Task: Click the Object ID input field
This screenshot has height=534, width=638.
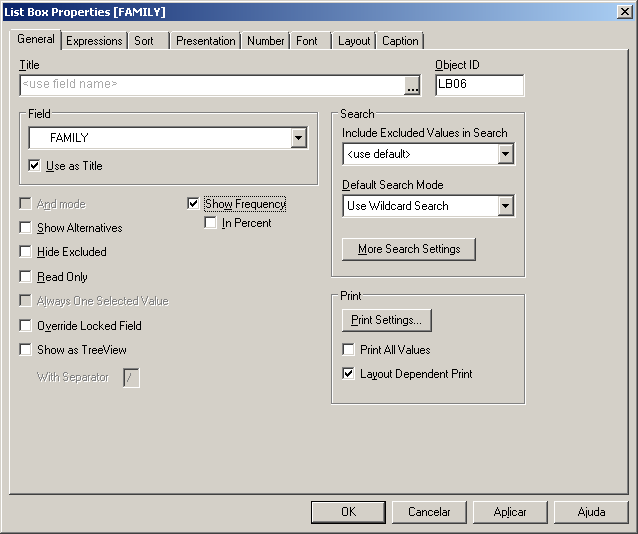Action: click(x=479, y=85)
